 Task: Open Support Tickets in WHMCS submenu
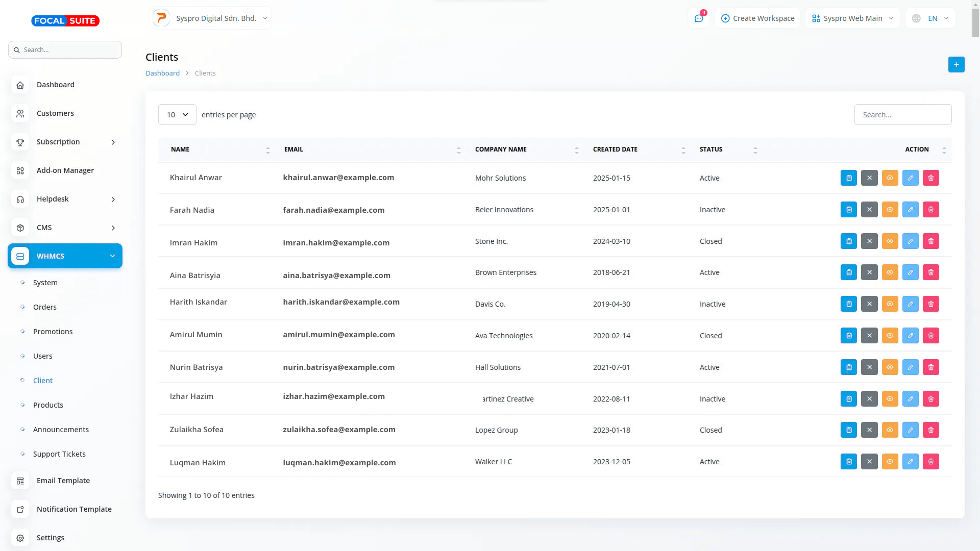[59, 454]
